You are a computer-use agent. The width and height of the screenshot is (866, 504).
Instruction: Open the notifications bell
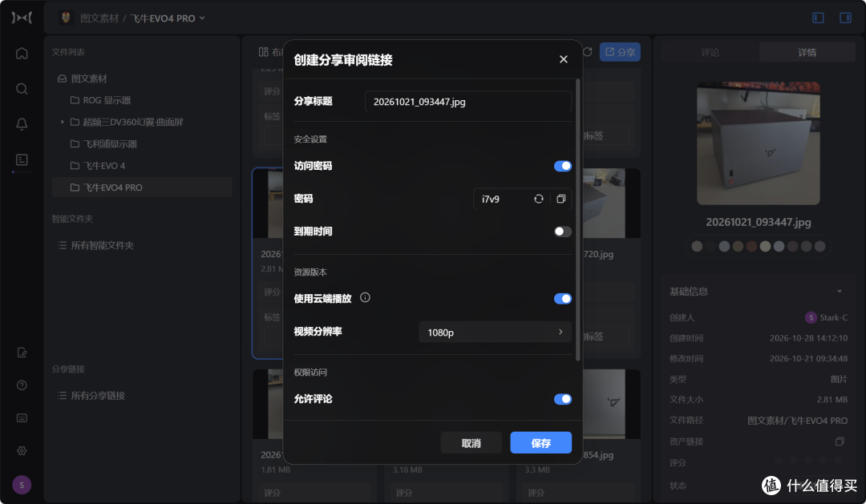click(22, 124)
